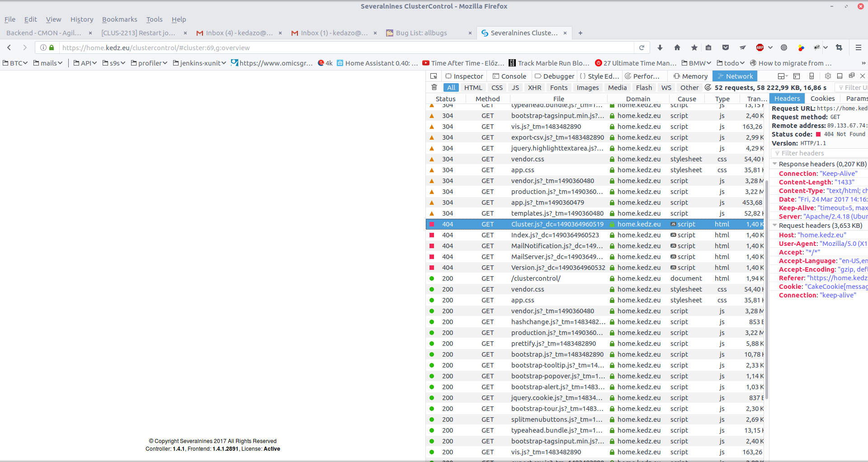Screen dimensions: 868x462
Task: Show more bookmarks with the overflow chevron
Action: point(863,63)
